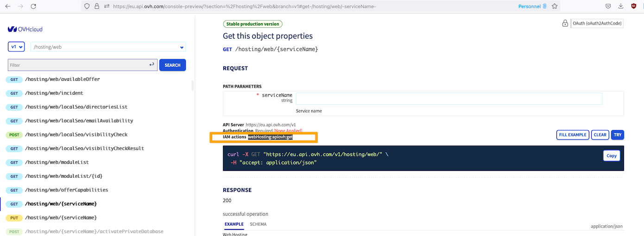The width and height of the screenshot is (644, 236).
Task: Click the uBlock shield extension icon
Action: [x=634, y=6]
